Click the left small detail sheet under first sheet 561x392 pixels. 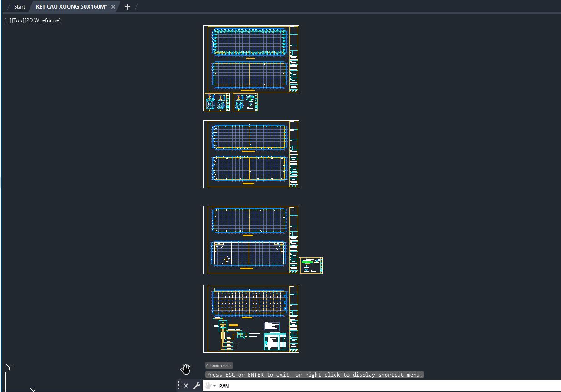point(216,102)
